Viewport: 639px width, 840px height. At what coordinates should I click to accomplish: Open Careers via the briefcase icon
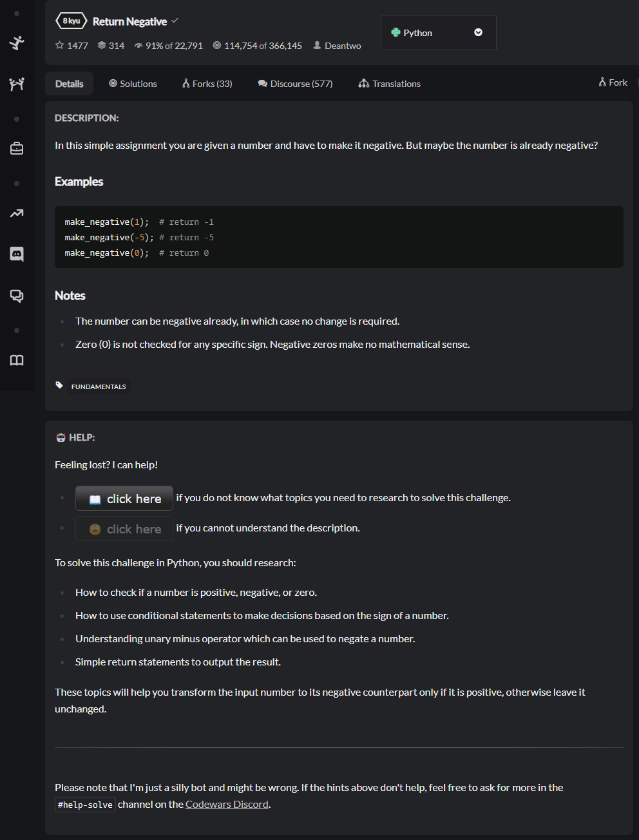(x=16, y=148)
